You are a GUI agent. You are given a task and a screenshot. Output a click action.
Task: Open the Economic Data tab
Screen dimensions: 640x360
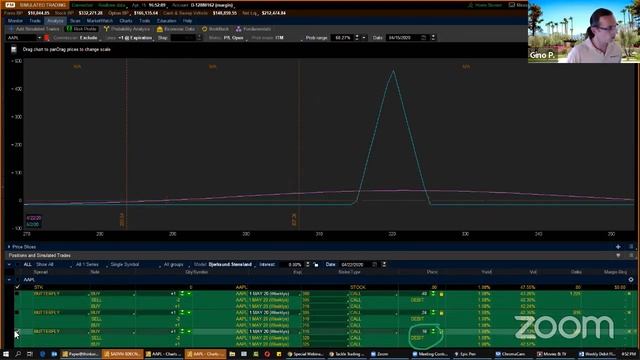coord(176,29)
